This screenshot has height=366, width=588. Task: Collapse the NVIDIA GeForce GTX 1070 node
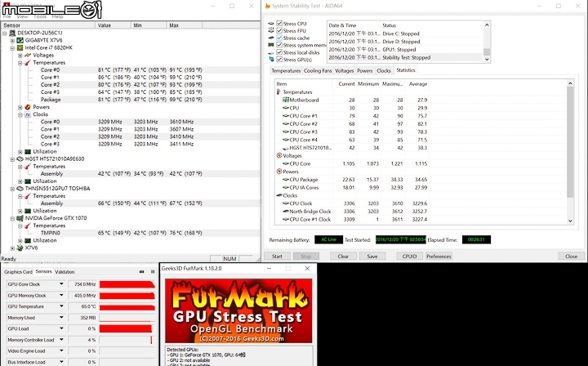click(x=12, y=218)
